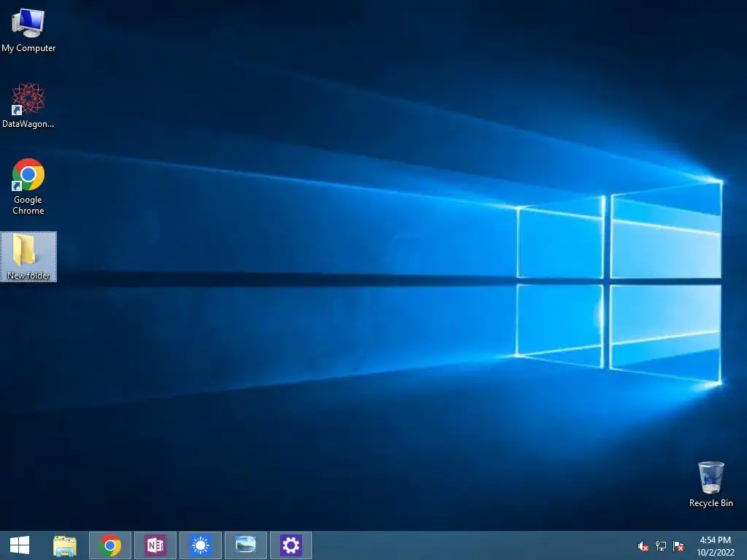
Task: Open OneNote from the taskbar
Action: pos(155,545)
